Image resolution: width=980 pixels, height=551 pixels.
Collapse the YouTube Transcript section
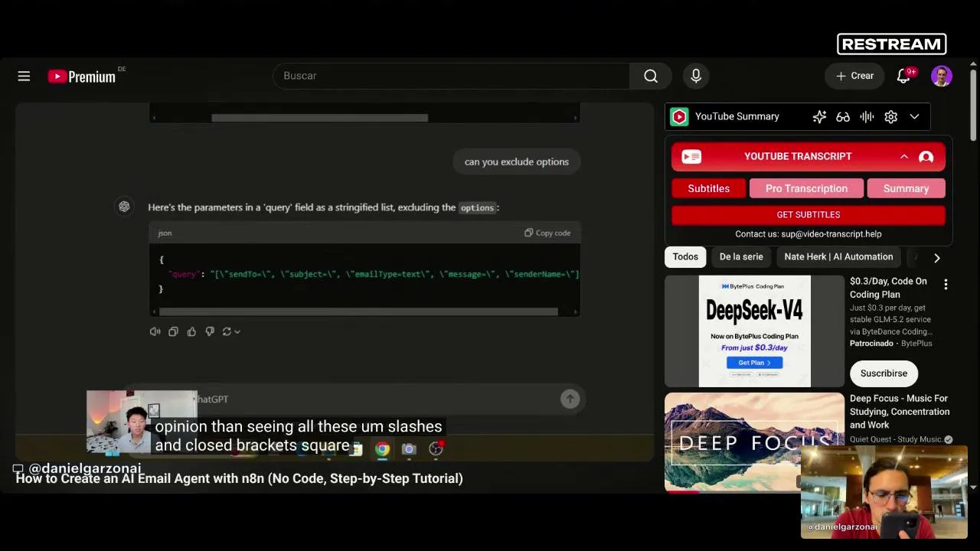[x=904, y=156]
